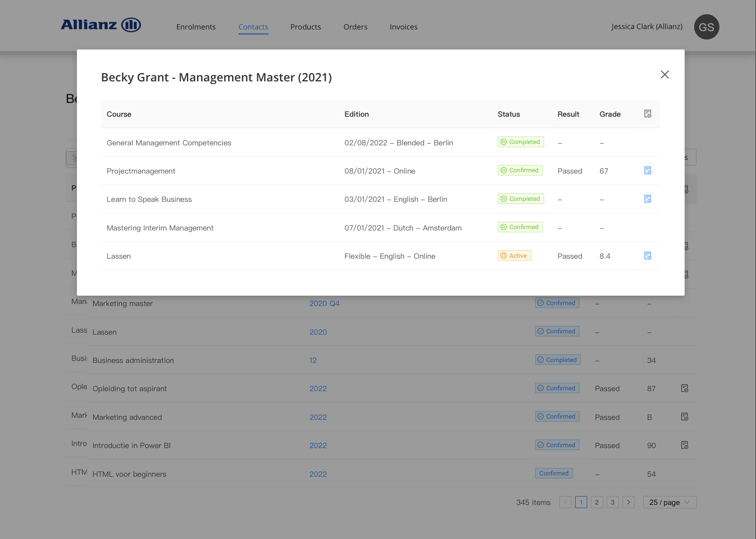756x539 pixels.
Task: Go to Enrolments tab
Action: [x=196, y=27]
